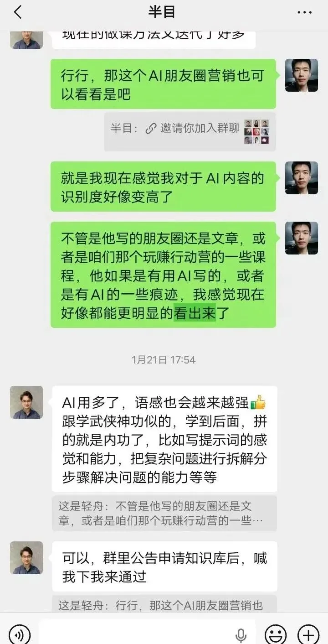328x644 pixels.
Task: Tap the group avatars grid thumbnail
Action: coord(256,132)
